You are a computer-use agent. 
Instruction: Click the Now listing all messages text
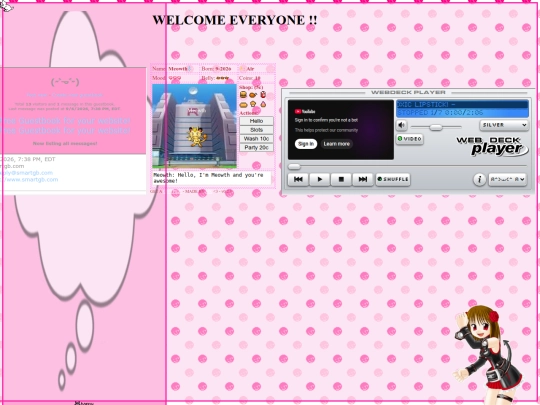[65, 143]
